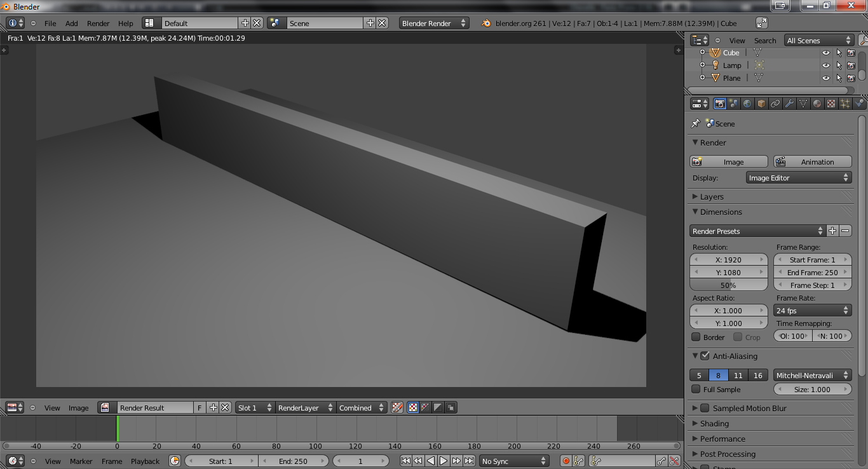The image size is (868, 469).
Task: Open the top Render menu
Action: coord(98,23)
